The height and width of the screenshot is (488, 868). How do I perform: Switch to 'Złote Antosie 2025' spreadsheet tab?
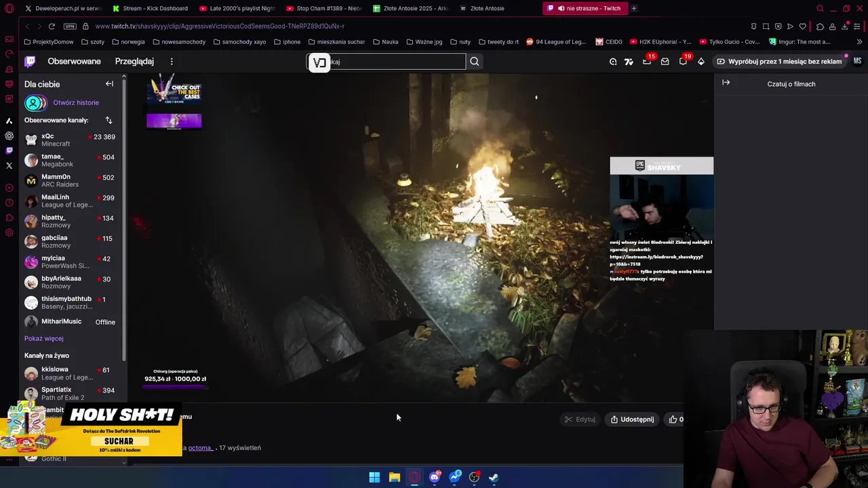[411, 8]
